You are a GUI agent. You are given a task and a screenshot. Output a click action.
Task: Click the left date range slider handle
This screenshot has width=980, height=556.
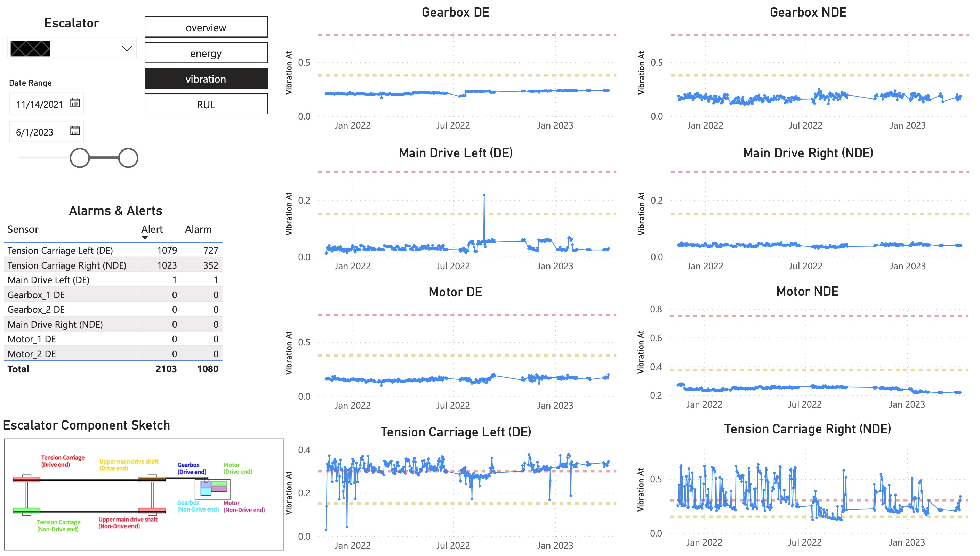(x=80, y=158)
